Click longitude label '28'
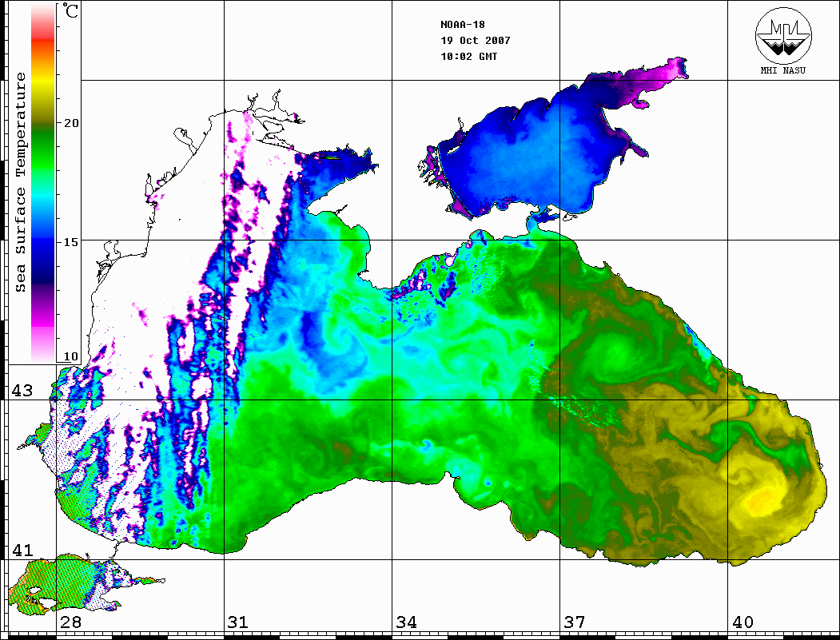The width and height of the screenshot is (840, 640). coord(70,622)
